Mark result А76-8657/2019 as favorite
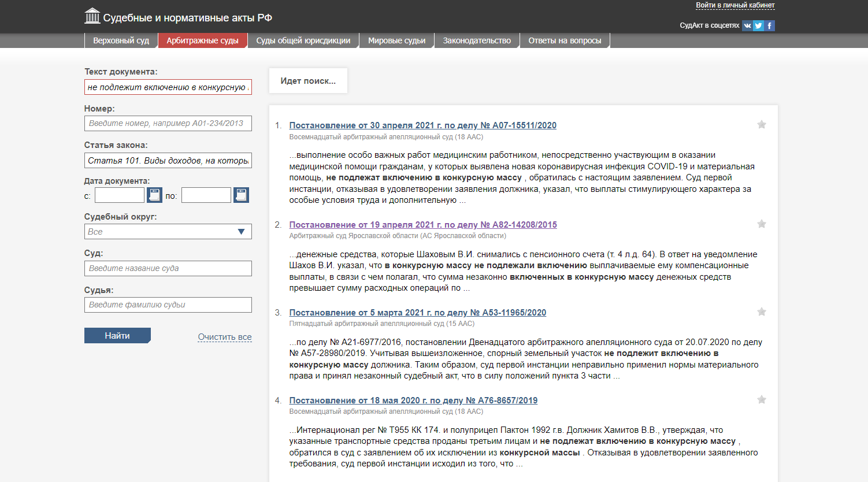 tap(762, 400)
